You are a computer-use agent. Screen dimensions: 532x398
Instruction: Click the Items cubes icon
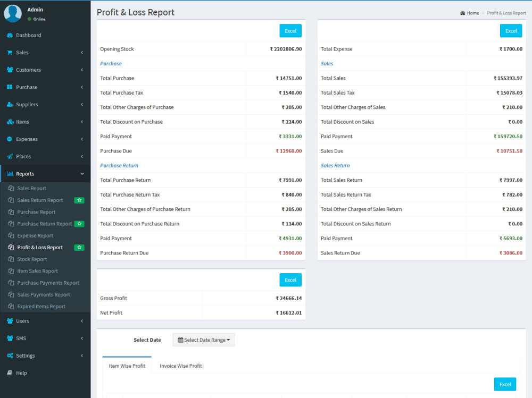pos(10,122)
